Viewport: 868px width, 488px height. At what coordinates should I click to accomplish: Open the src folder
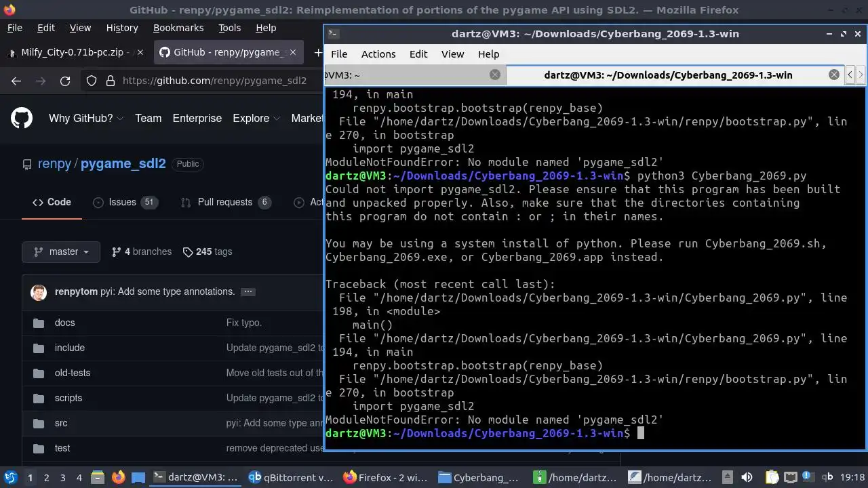pyautogui.click(x=61, y=423)
